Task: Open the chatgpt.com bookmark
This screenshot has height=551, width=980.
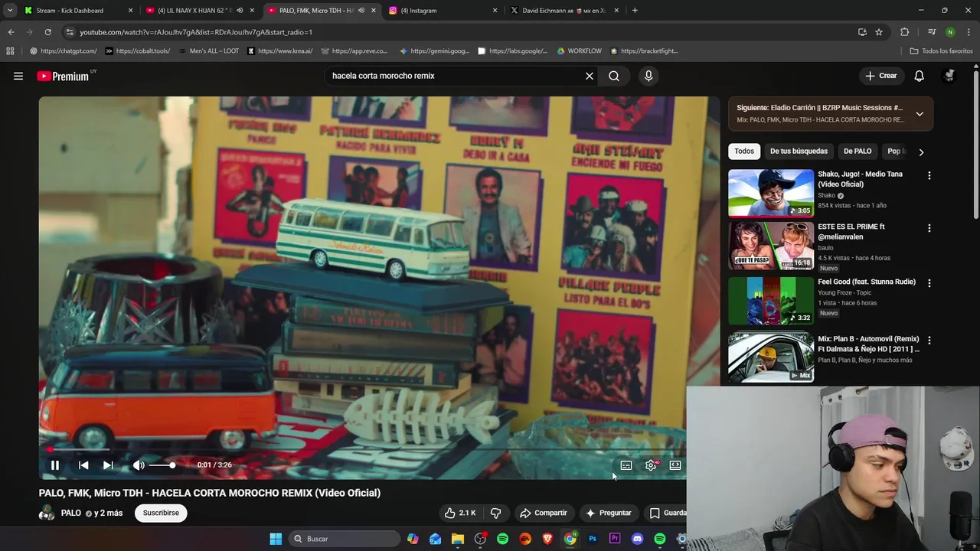Action: (63, 51)
